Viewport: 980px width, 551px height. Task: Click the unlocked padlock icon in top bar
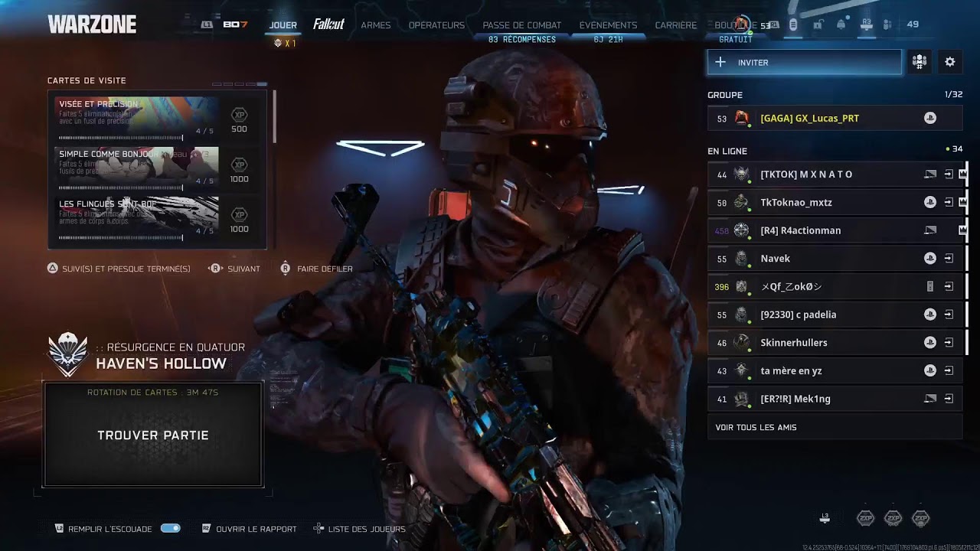pos(818,24)
